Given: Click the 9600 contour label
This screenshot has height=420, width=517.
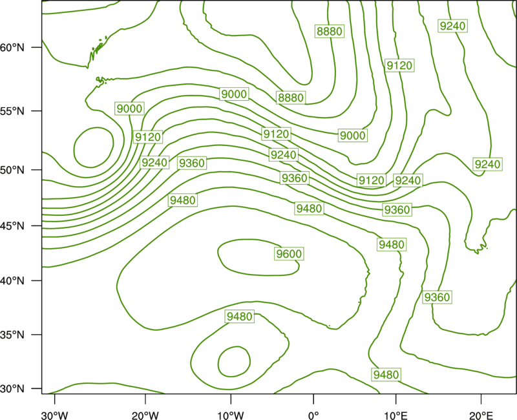Looking at the screenshot, I should [x=289, y=253].
